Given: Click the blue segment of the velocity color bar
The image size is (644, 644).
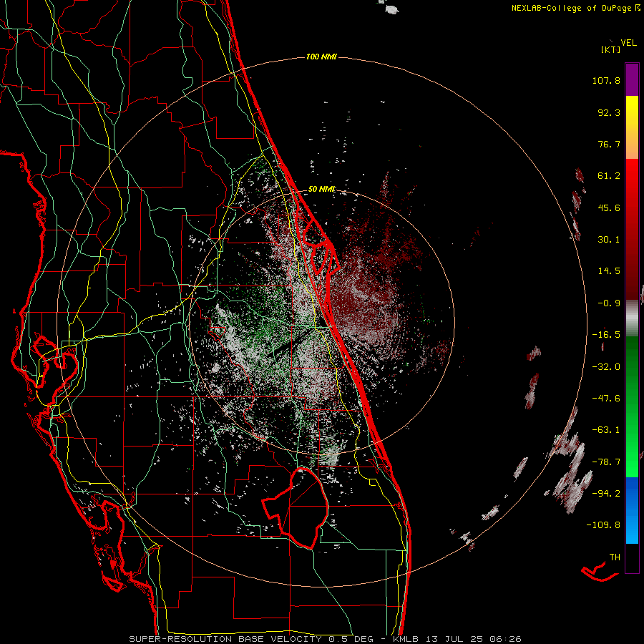Looking at the screenshot, I should (x=632, y=510).
